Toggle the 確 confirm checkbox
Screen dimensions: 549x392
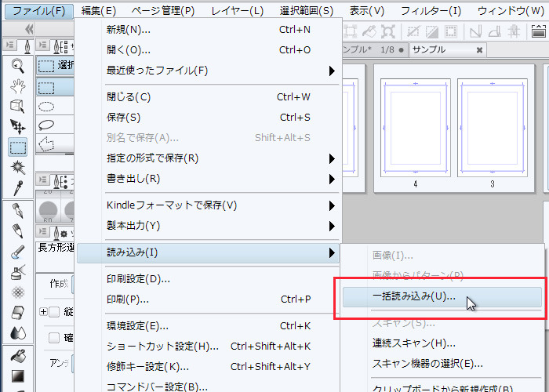54,338
